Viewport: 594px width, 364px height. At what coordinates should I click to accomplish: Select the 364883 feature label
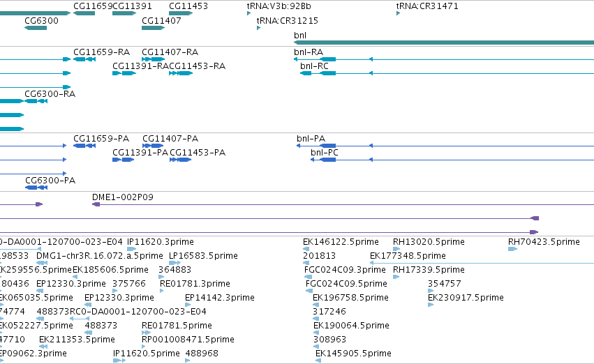coord(175,270)
